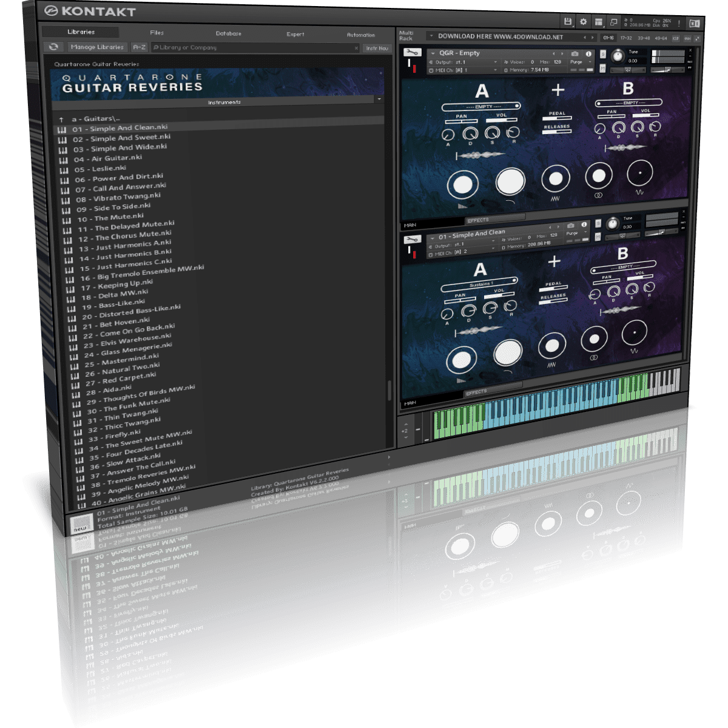Click the Library or Company search field
This screenshot has height=728, width=728.
(255, 48)
